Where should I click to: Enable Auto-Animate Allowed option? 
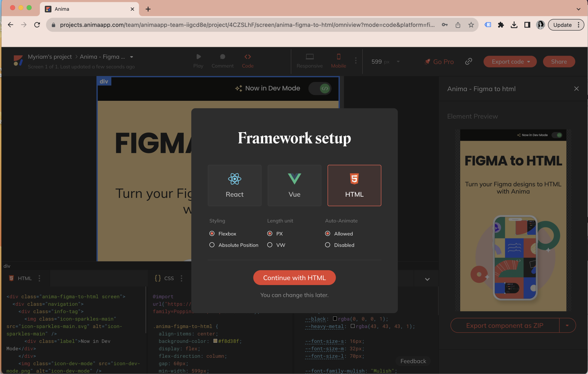coord(328,234)
